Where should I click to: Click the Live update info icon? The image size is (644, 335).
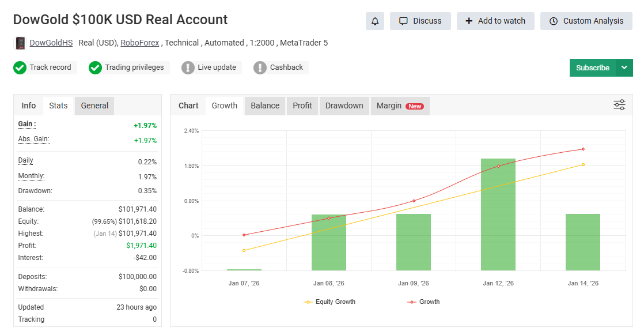[x=187, y=67]
